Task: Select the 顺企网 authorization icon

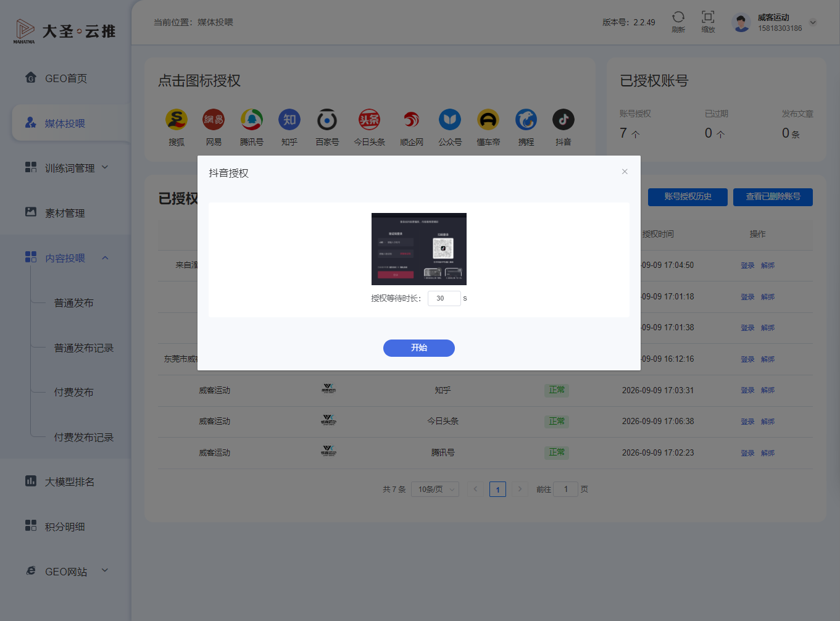Action: [x=412, y=120]
